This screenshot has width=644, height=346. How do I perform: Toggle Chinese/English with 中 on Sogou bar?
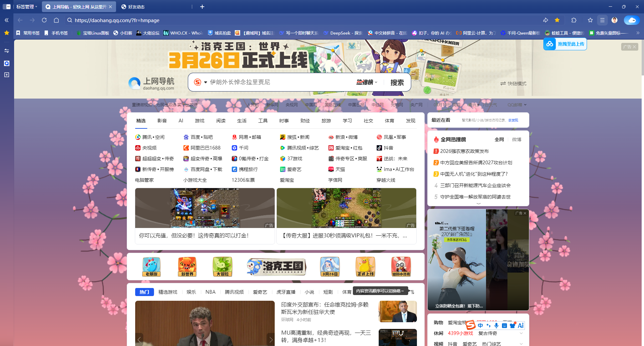tap(480, 326)
